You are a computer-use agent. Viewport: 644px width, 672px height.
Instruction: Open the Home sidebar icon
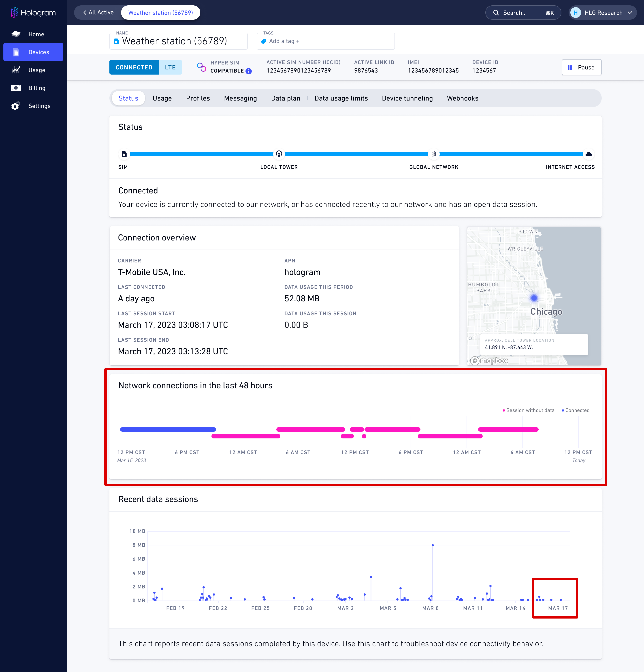pos(16,34)
